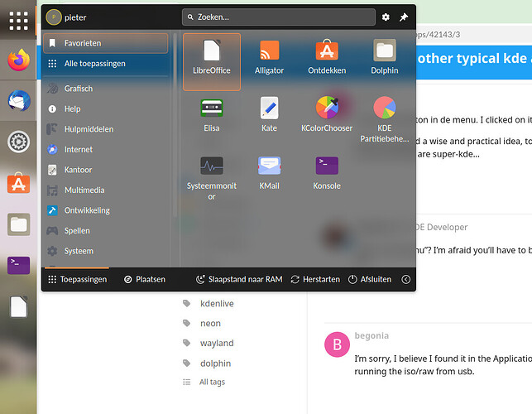This screenshot has height=414, width=532.
Task: Select Favorieten category
Action: click(x=106, y=43)
